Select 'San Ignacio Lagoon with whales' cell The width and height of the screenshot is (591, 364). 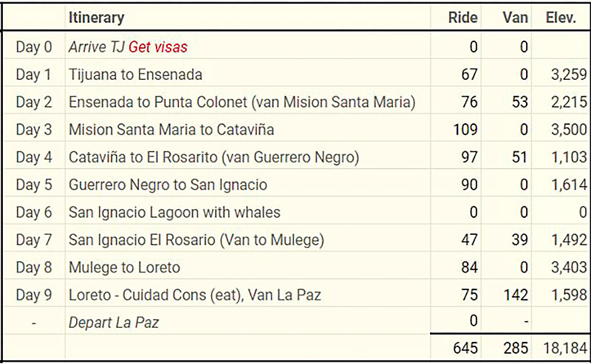pyautogui.click(x=174, y=212)
